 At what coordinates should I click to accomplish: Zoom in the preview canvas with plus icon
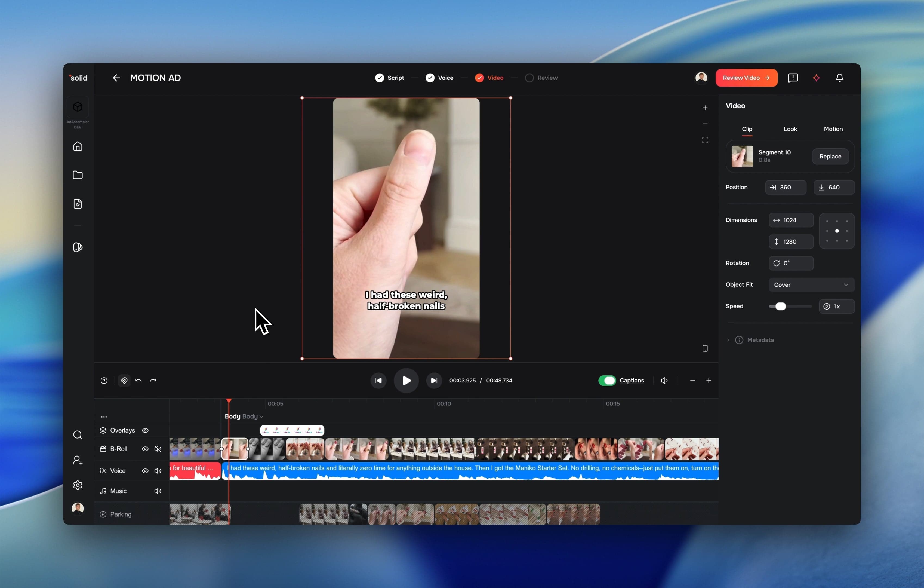click(x=705, y=108)
